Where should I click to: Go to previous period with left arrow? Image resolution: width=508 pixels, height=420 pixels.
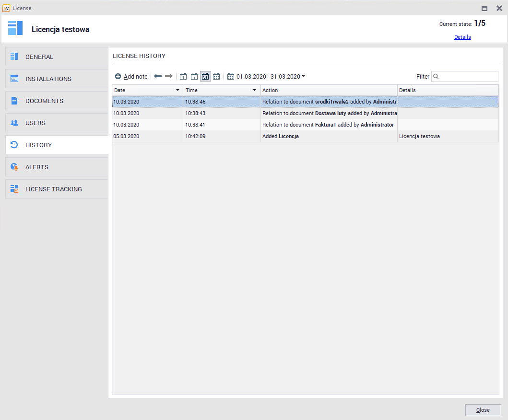click(x=158, y=76)
